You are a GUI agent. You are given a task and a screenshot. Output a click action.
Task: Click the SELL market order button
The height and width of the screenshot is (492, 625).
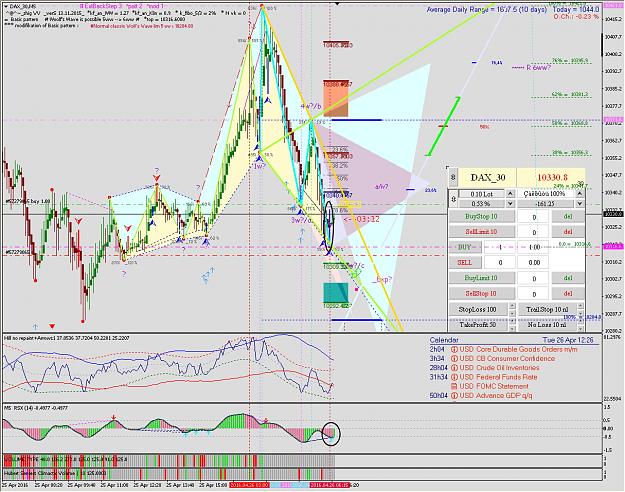pyautogui.click(x=465, y=262)
